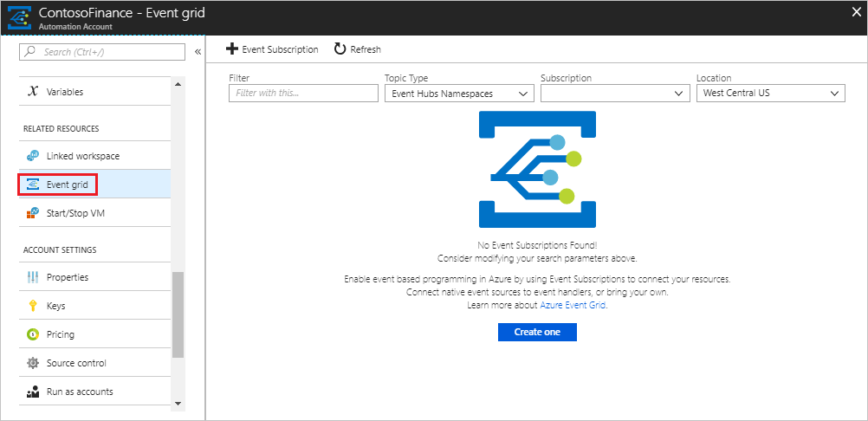Expand the Topic Type dropdown
This screenshot has height=421, width=868.
pos(459,94)
